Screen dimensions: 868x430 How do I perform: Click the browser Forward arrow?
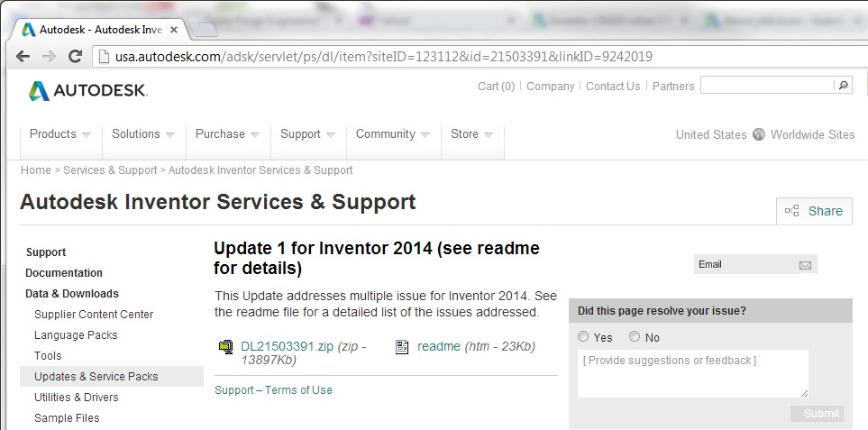(x=49, y=57)
